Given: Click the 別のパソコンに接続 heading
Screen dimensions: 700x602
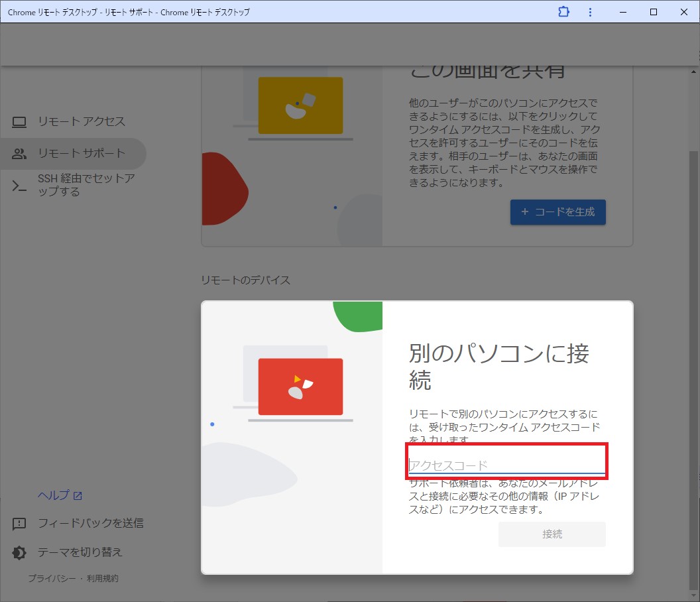Looking at the screenshot, I should point(499,367).
